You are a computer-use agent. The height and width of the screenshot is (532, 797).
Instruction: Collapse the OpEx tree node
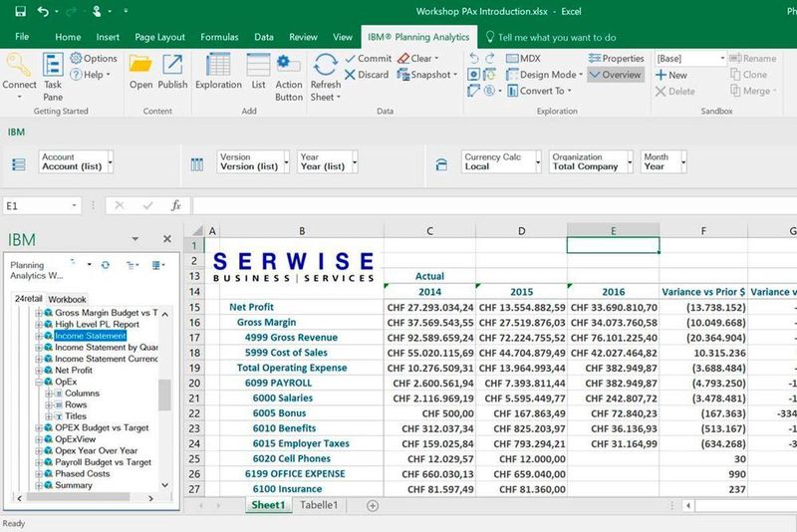click(x=38, y=382)
